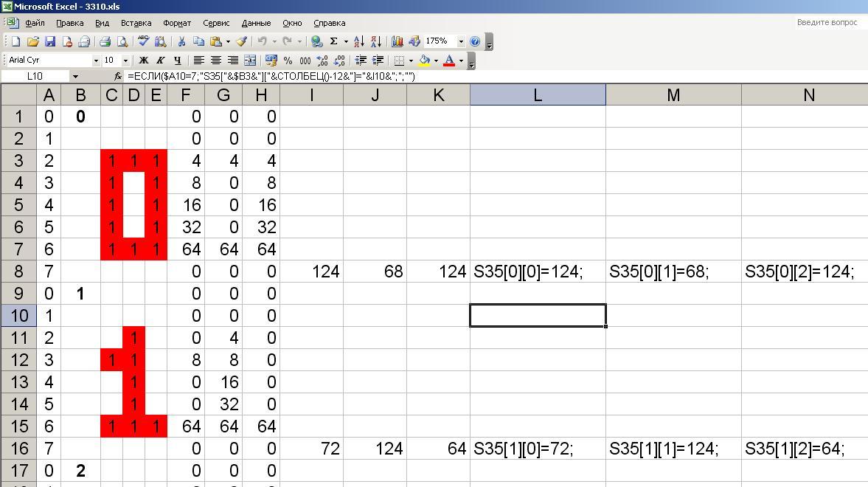Expand the Arial Cyr font dropdown

96,61
